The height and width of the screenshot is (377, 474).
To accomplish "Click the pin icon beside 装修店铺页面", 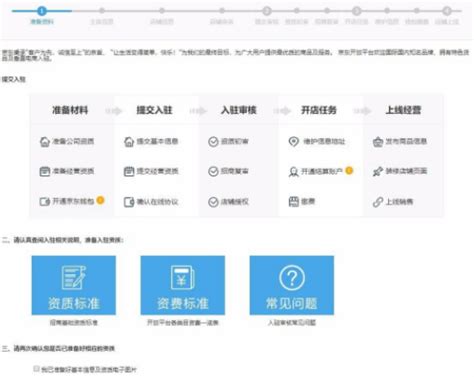I will tap(378, 172).
